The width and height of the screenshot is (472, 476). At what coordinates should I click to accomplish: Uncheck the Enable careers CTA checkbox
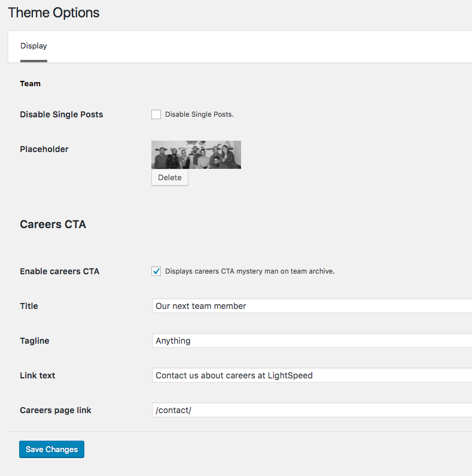[x=156, y=271]
